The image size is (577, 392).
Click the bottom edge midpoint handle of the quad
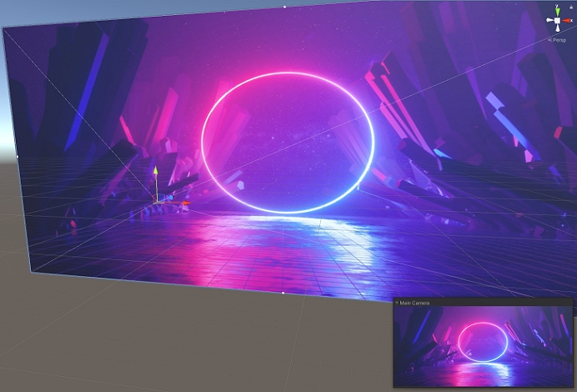(283, 293)
